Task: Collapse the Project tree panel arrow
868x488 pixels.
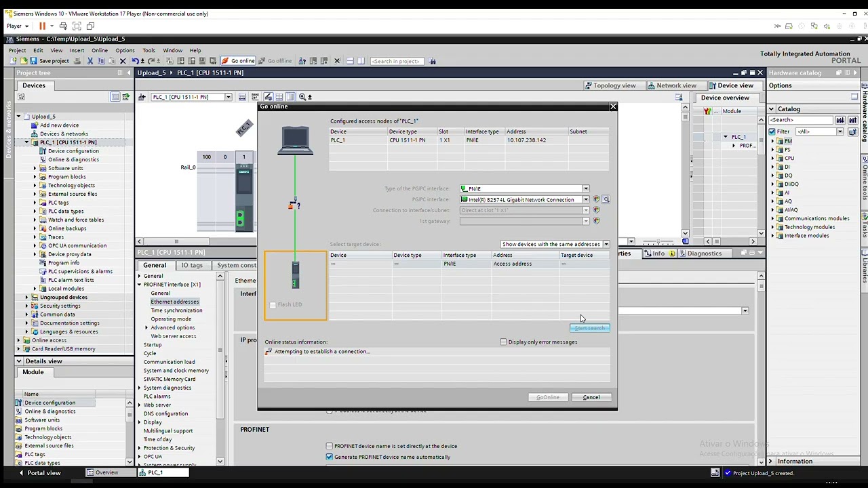Action: [x=128, y=73]
